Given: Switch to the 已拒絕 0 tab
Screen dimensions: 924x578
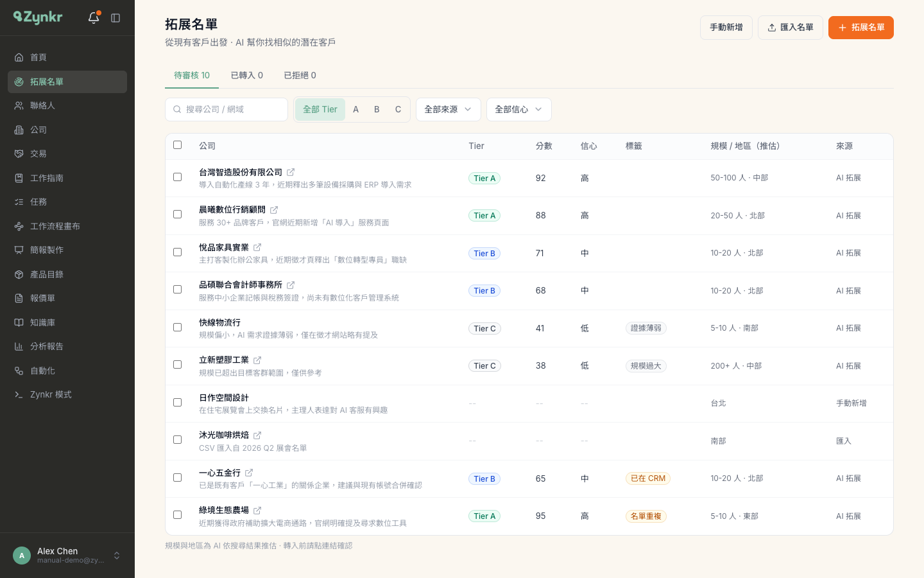Looking at the screenshot, I should 300,75.
